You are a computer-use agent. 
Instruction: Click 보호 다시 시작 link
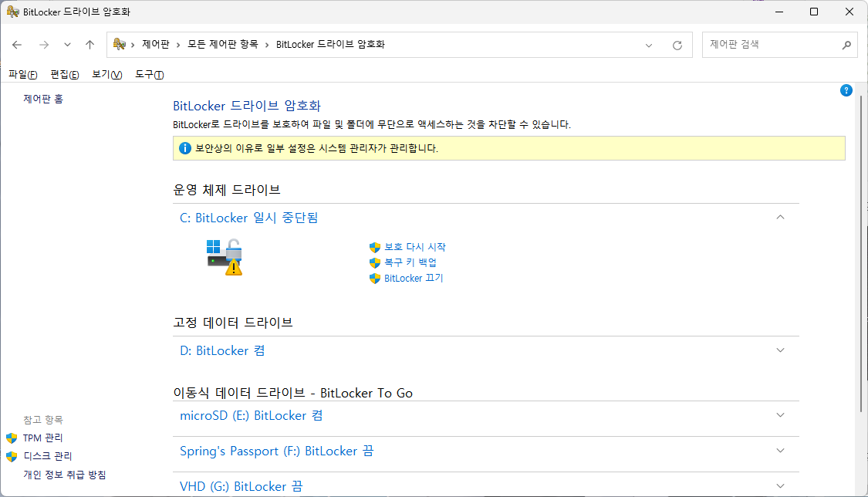(x=414, y=247)
